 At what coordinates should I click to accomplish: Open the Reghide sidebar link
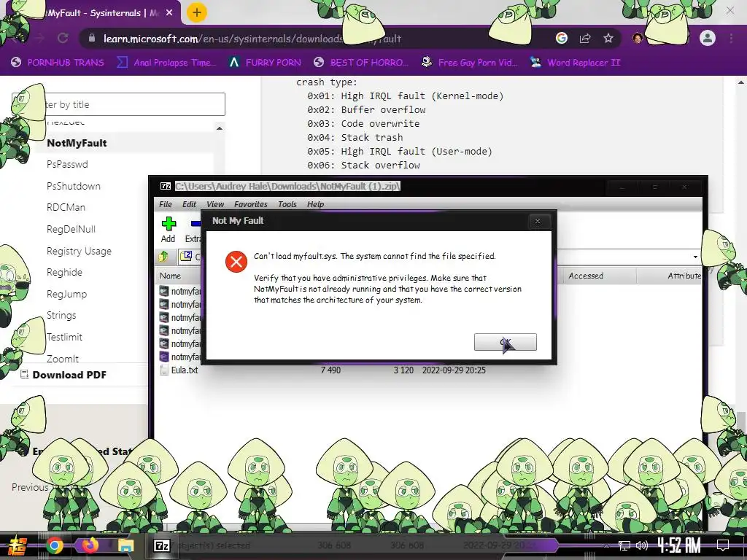(64, 273)
